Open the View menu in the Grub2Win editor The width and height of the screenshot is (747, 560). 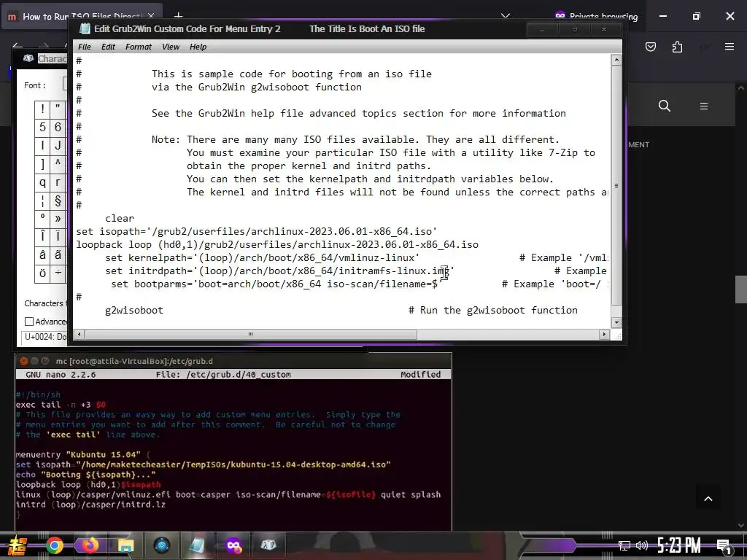171,47
